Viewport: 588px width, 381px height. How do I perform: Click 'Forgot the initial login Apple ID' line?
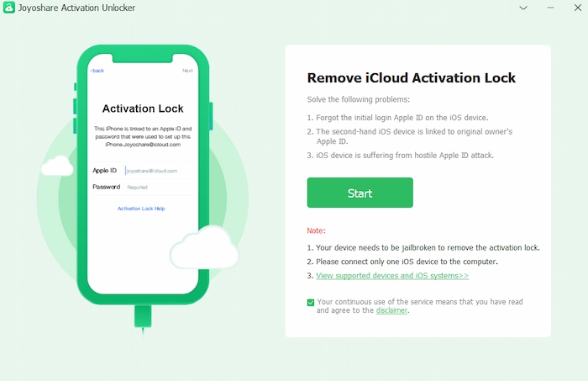pos(397,118)
